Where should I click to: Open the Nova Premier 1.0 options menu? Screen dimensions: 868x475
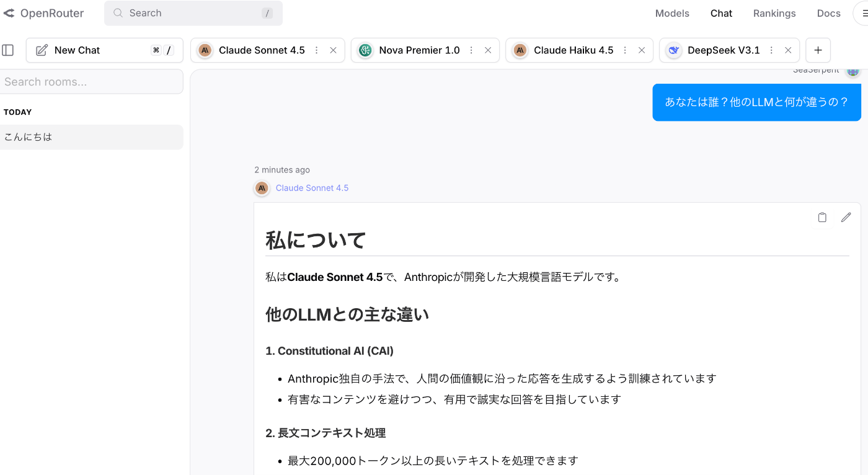(471, 50)
